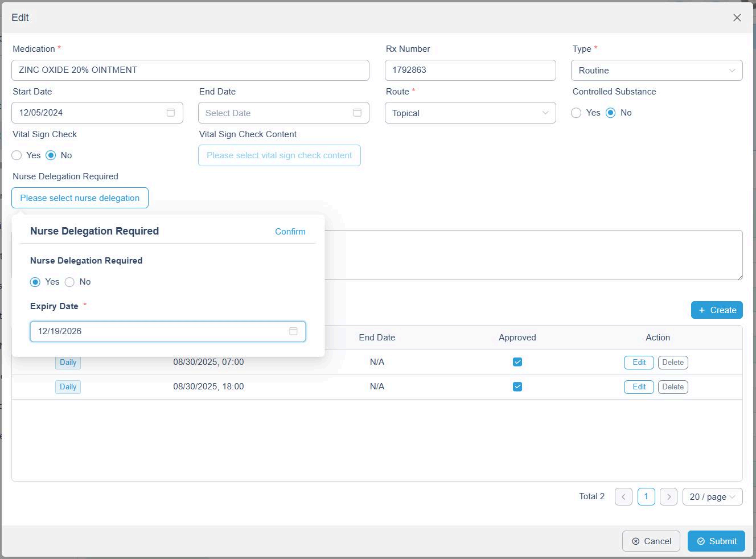
Task: Click the Rx Number input field
Action: click(470, 70)
